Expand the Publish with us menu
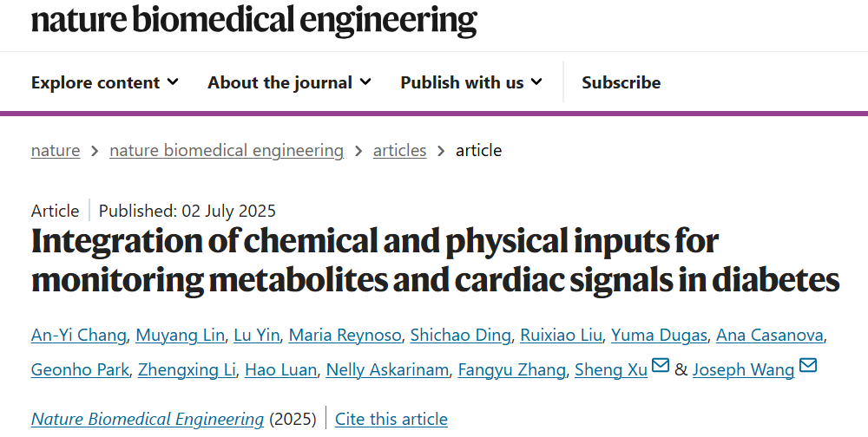 coord(471,82)
